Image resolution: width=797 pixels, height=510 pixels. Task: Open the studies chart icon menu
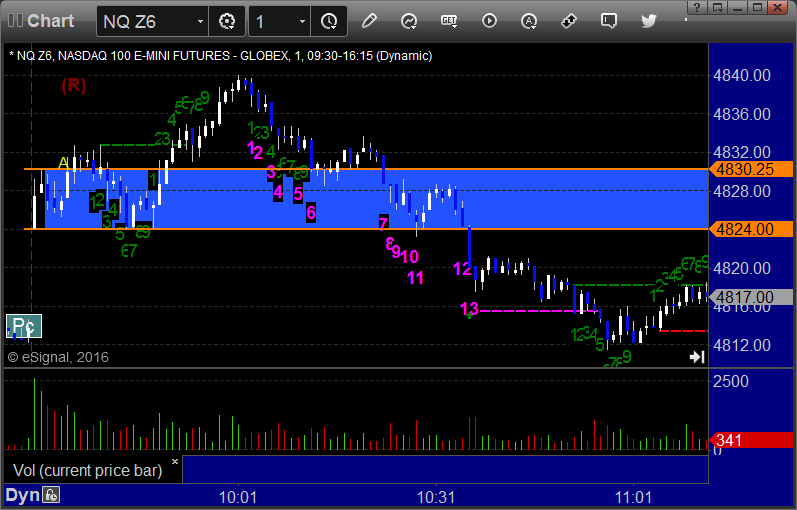click(409, 21)
